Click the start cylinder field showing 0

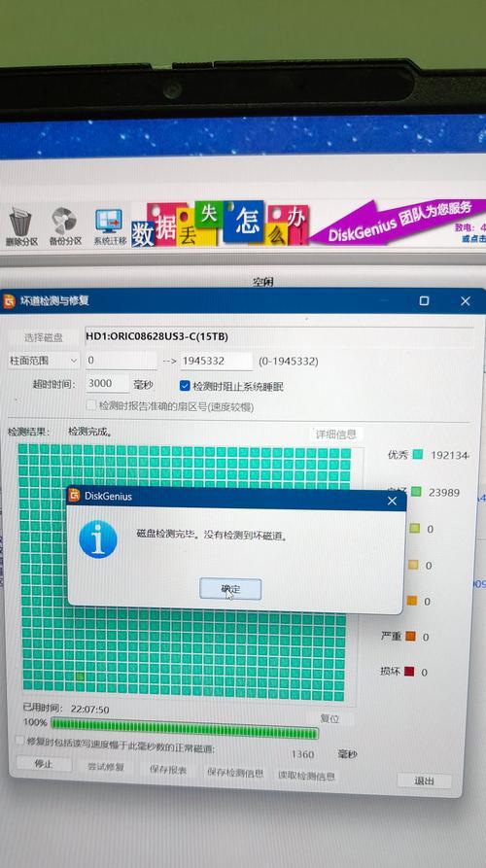pyautogui.click(x=121, y=361)
